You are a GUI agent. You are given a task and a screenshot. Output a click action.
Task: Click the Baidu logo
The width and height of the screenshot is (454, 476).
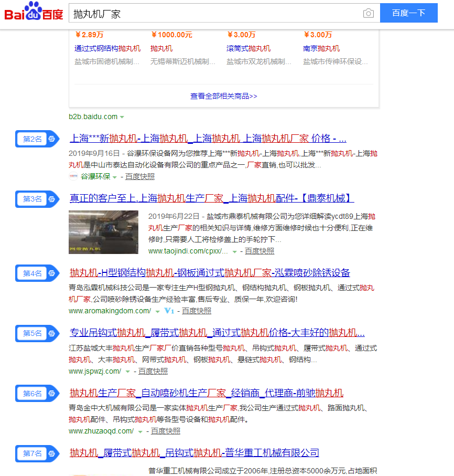(34, 12)
